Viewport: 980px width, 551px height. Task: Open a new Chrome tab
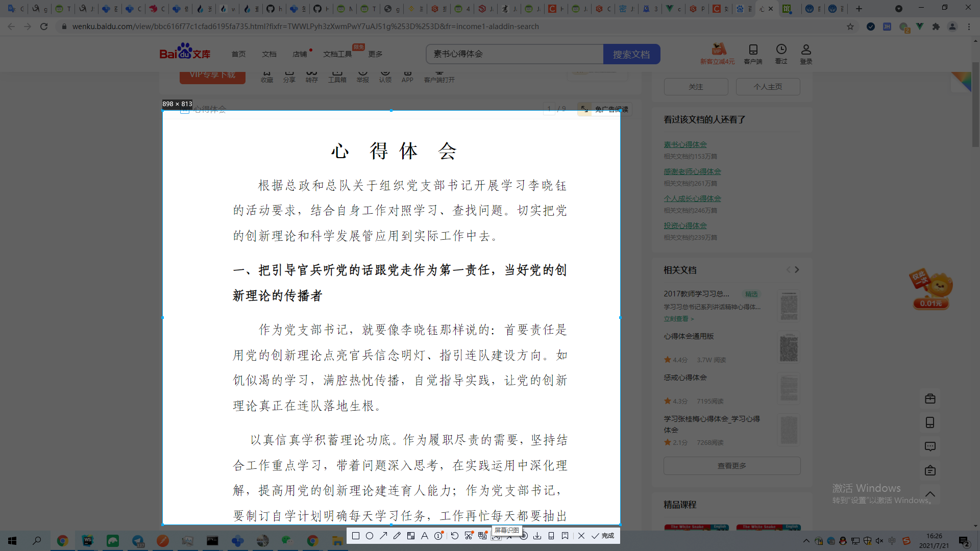(859, 9)
